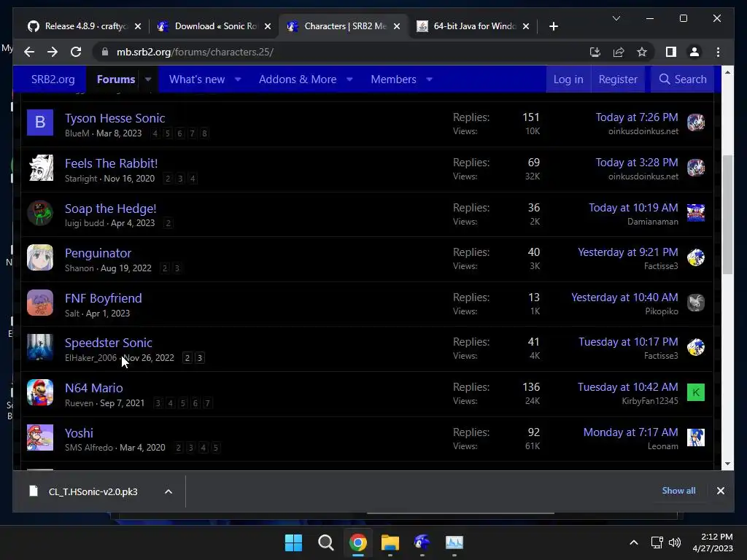Expand the Members dropdown arrow
Screen dimensions: 747x560
coord(429,79)
